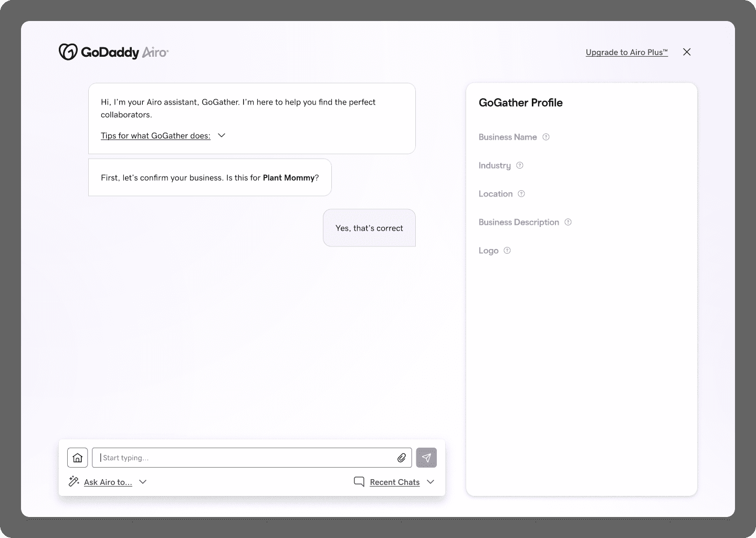Click the home icon button
756x538 pixels.
pyautogui.click(x=78, y=458)
